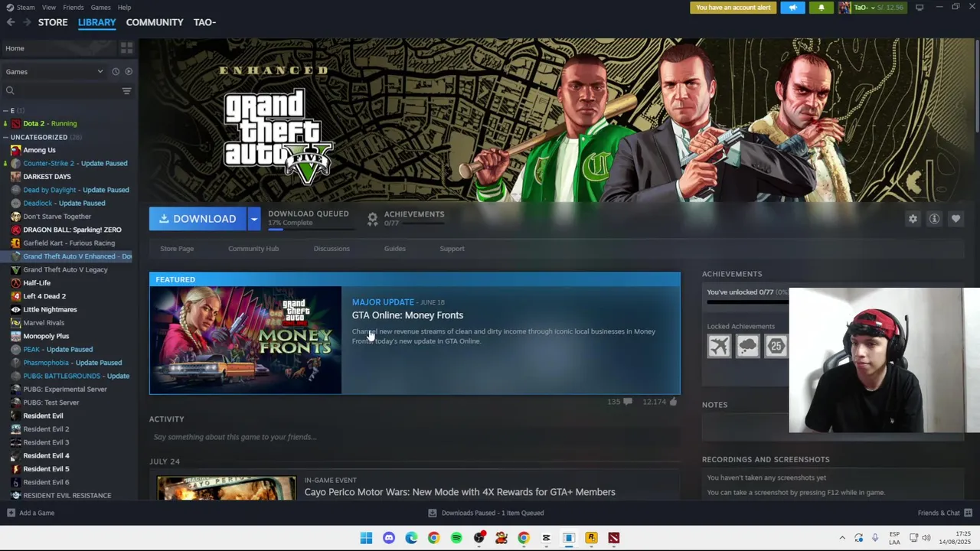Screen dimensions: 980x551
Task: Open the airplane locked achievement icon
Action: 719,346
